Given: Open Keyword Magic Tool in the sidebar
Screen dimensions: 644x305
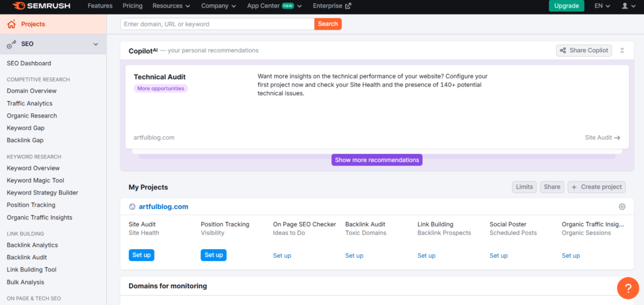Looking at the screenshot, I should (x=35, y=180).
